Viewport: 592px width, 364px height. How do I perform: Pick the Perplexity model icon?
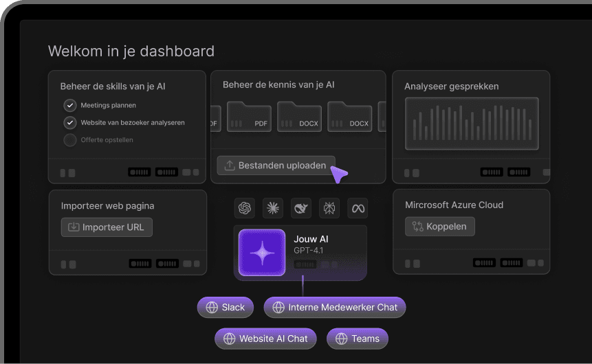coord(329,208)
